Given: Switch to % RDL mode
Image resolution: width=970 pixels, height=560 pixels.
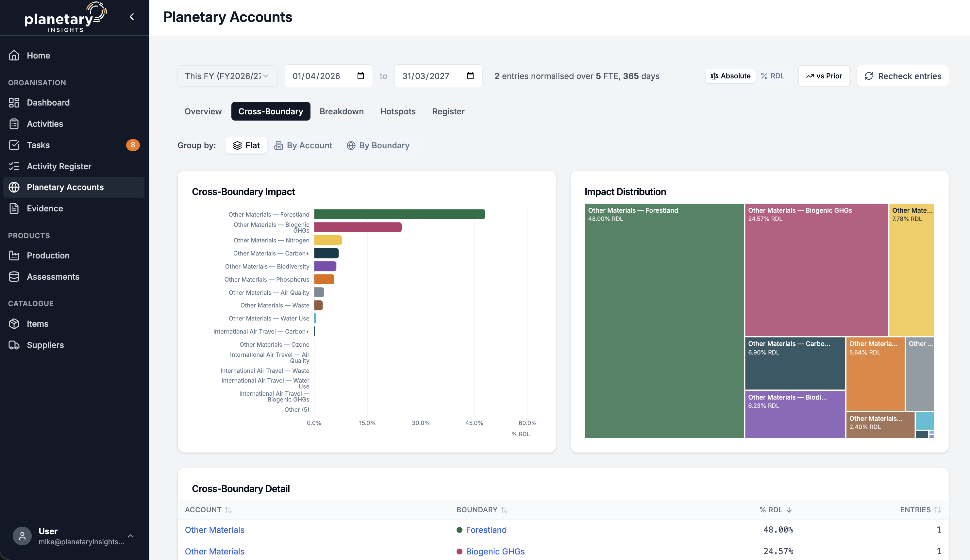Looking at the screenshot, I should [x=773, y=76].
